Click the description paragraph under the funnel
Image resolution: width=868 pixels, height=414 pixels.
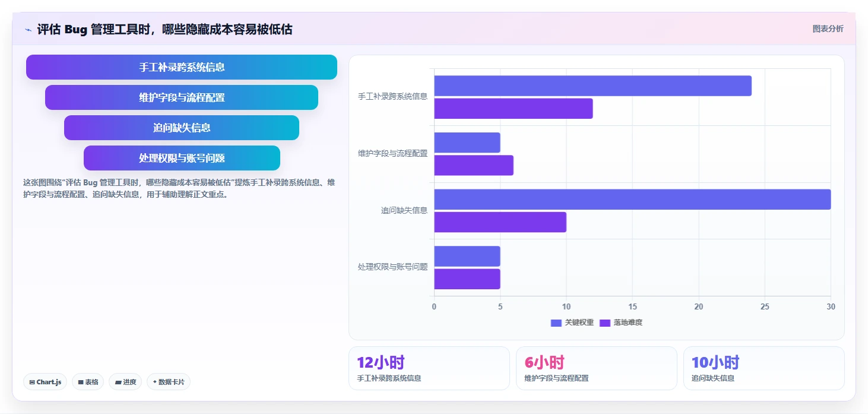click(179, 188)
